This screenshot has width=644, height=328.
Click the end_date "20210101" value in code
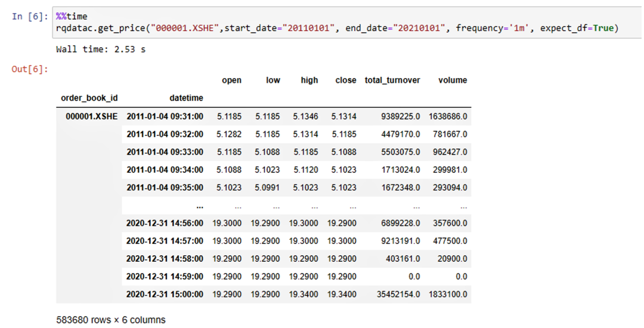click(x=418, y=28)
